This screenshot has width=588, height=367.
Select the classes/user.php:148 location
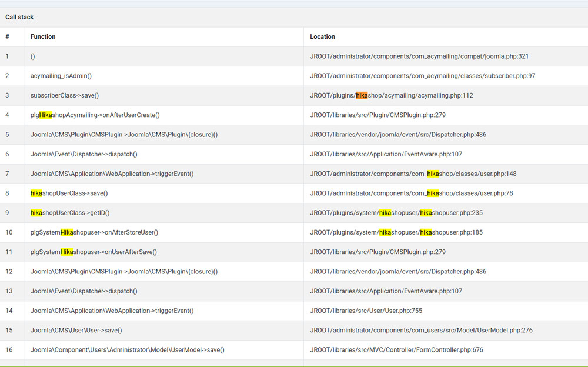click(x=413, y=174)
